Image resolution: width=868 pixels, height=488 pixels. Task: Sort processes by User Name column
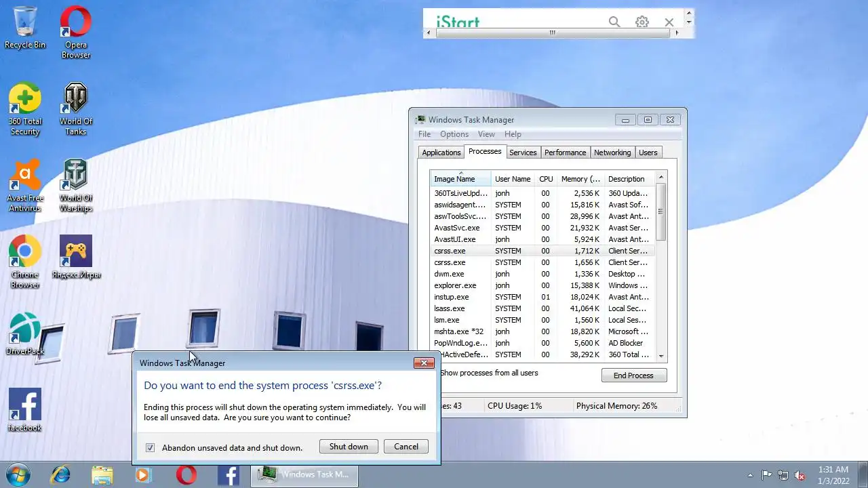coord(513,179)
